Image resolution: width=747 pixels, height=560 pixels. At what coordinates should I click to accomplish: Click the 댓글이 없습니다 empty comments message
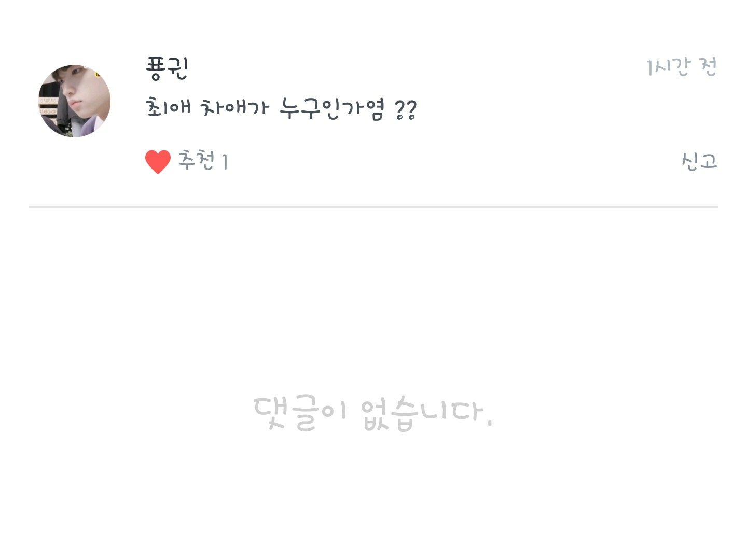tap(372, 413)
